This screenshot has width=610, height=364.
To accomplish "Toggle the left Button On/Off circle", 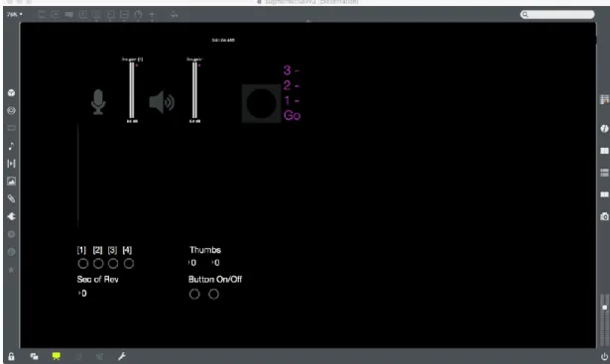I will pyautogui.click(x=194, y=294).
